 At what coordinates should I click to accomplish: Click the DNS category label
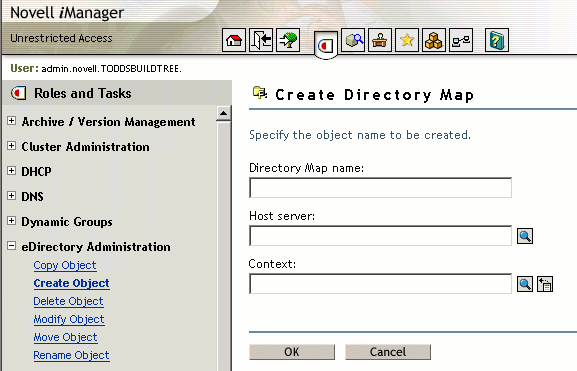pos(32,197)
